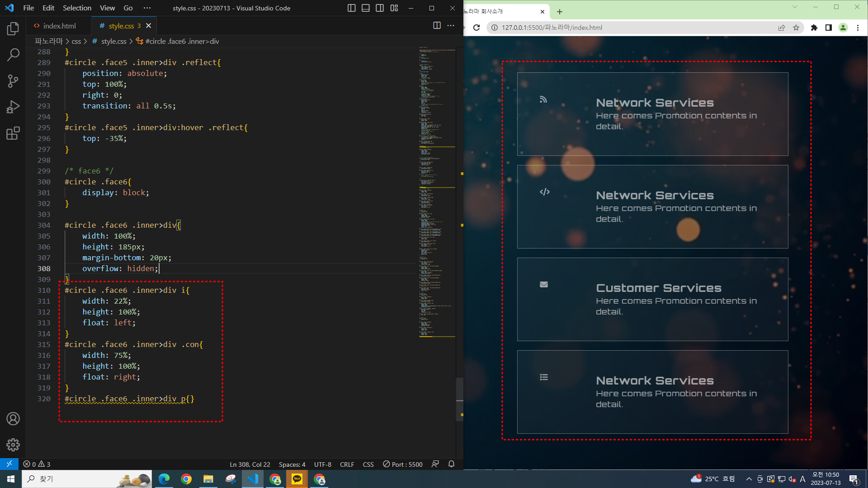Toggle the secondary side bar layout button

[x=380, y=8]
